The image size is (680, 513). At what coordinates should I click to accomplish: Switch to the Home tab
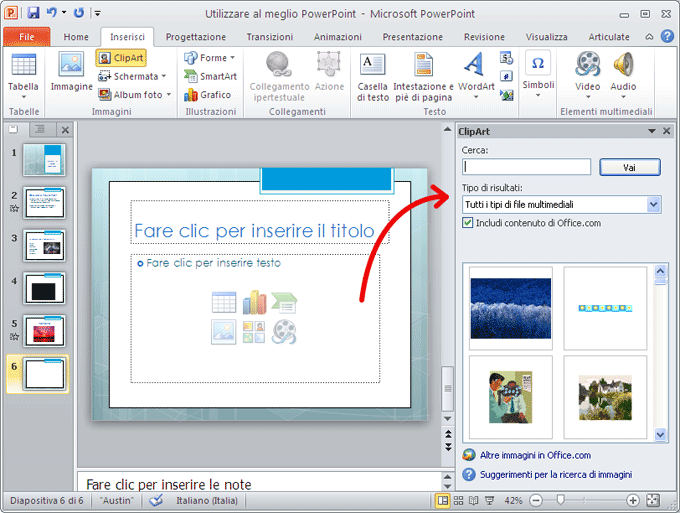point(76,37)
